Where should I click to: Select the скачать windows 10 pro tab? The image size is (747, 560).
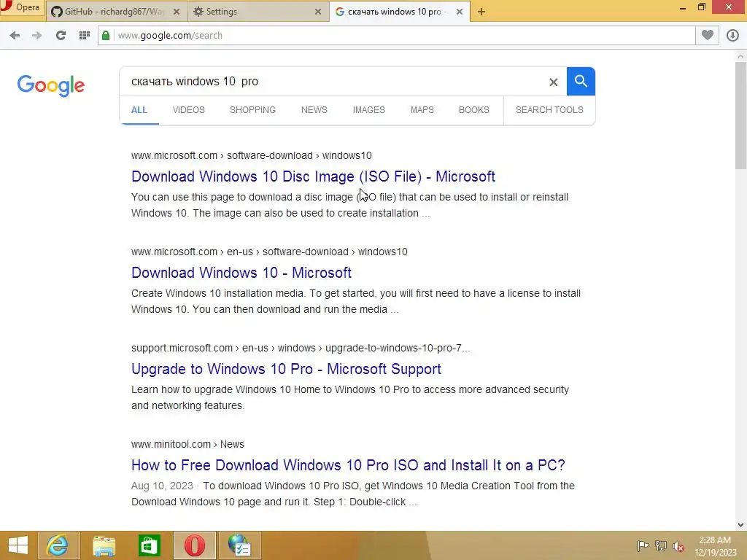click(395, 12)
